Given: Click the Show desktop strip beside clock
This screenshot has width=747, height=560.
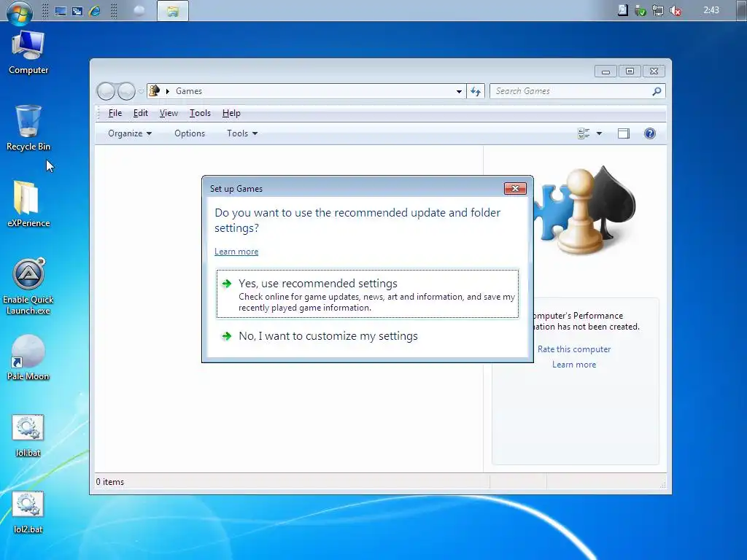Looking at the screenshot, I should (x=741, y=10).
